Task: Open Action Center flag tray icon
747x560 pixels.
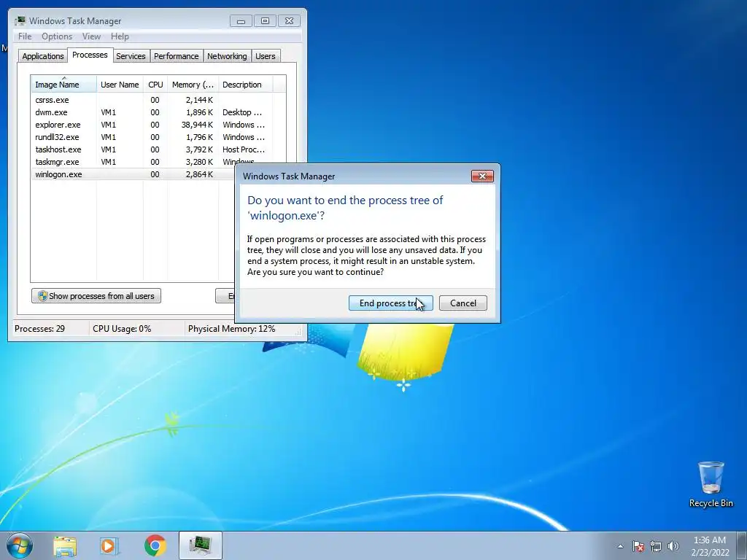Action: point(638,546)
